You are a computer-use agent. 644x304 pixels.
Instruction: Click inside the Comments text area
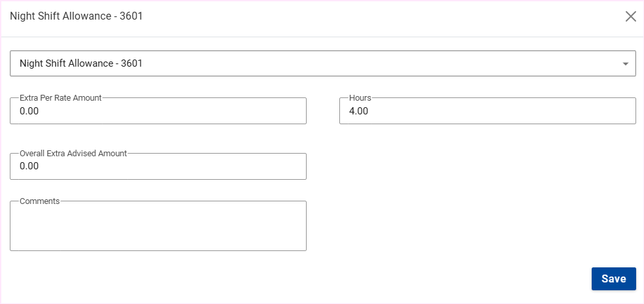[158, 226]
